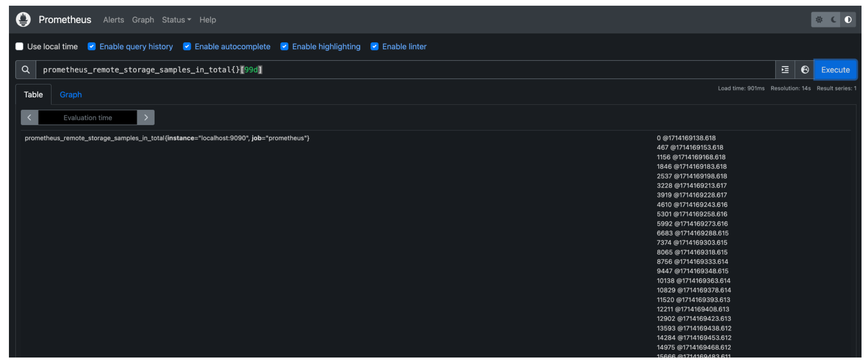Disable Enable linter checkbox
Image resolution: width=868 pixels, height=364 pixels.
click(374, 46)
